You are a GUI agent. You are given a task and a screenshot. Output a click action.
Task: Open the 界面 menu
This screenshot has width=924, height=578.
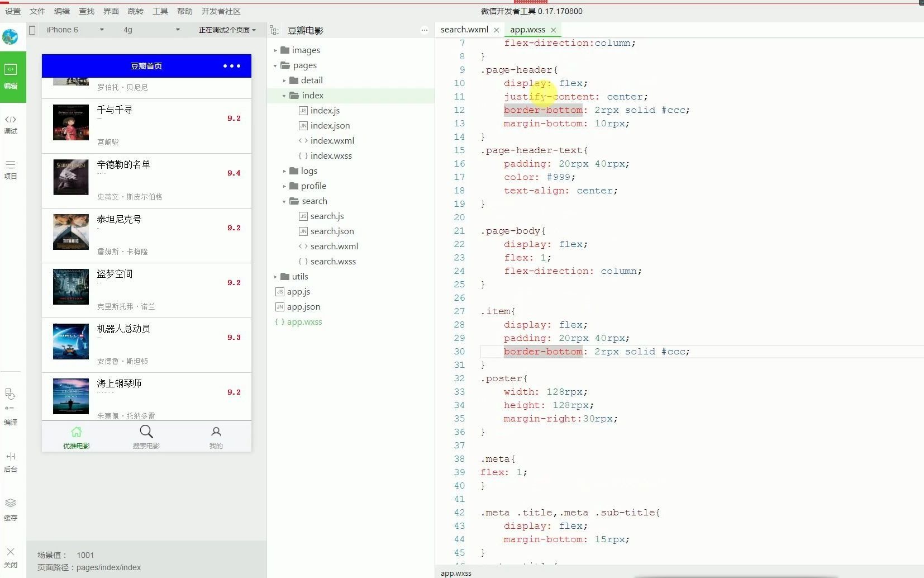pos(111,11)
